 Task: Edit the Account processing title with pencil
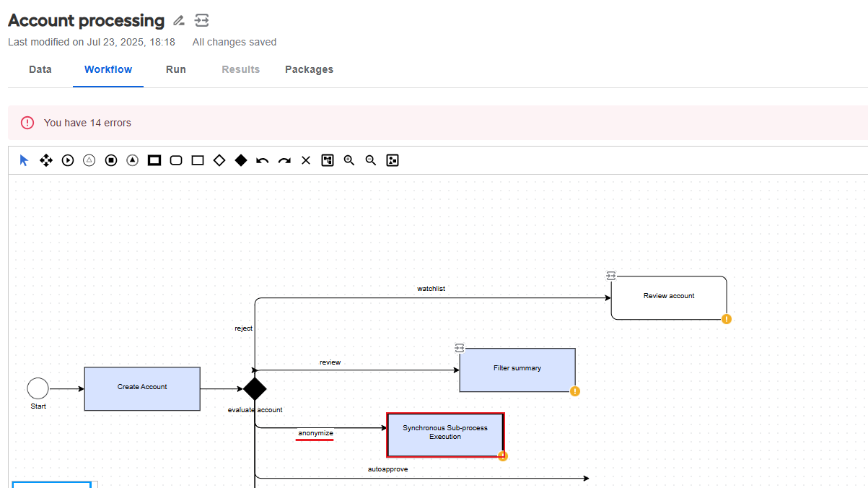coord(179,21)
